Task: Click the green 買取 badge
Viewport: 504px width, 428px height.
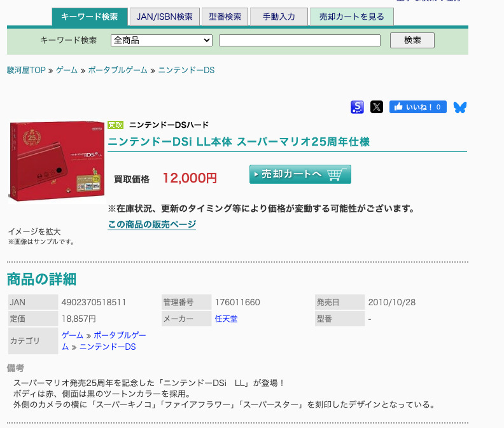Action: (115, 125)
